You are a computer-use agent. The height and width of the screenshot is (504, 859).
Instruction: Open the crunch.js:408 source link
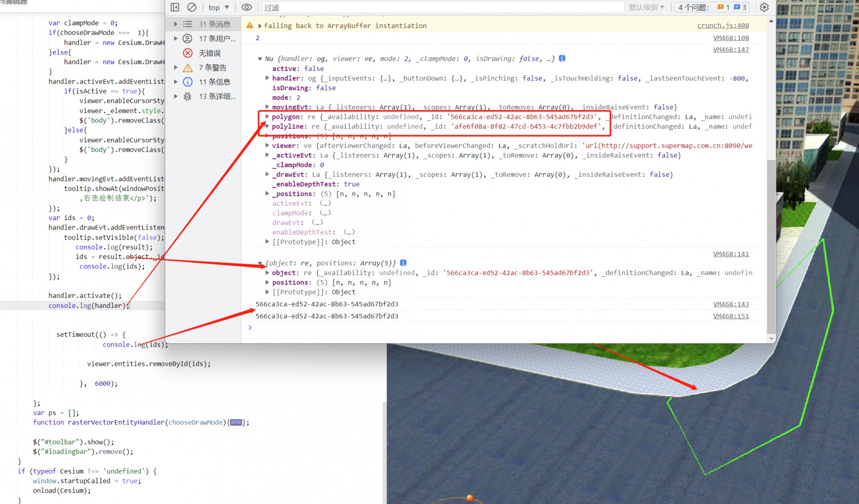point(723,25)
